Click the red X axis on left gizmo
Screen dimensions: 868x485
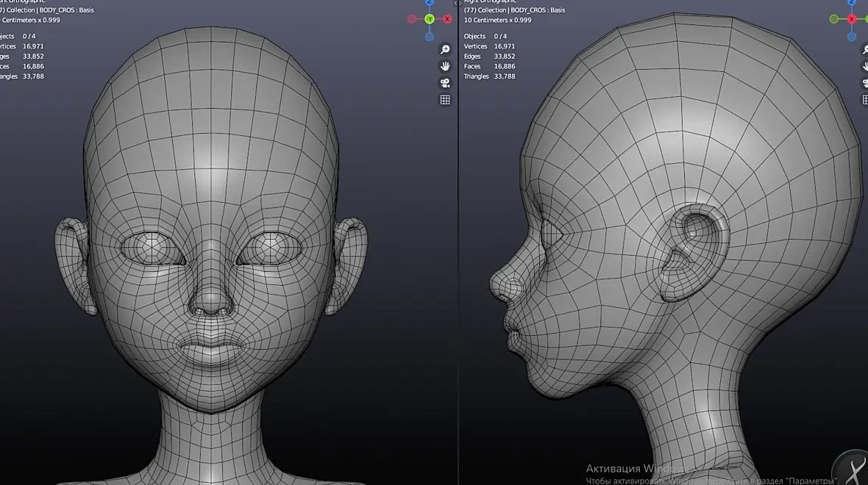tap(448, 19)
